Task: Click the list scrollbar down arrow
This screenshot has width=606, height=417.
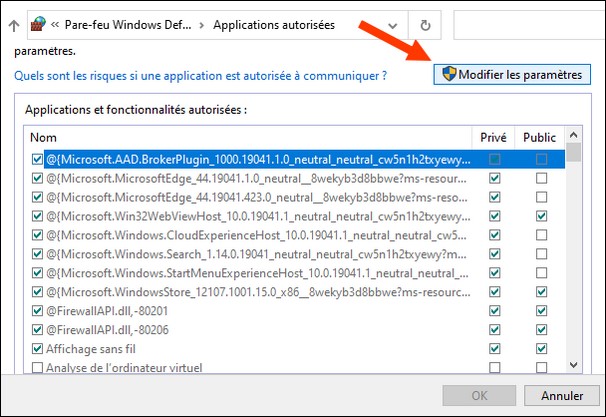Action: pyautogui.click(x=574, y=367)
